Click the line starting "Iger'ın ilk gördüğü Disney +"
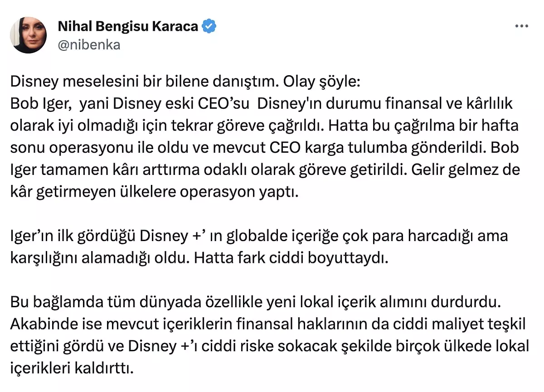The width and height of the screenshot is (544, 392). point(259,236)
